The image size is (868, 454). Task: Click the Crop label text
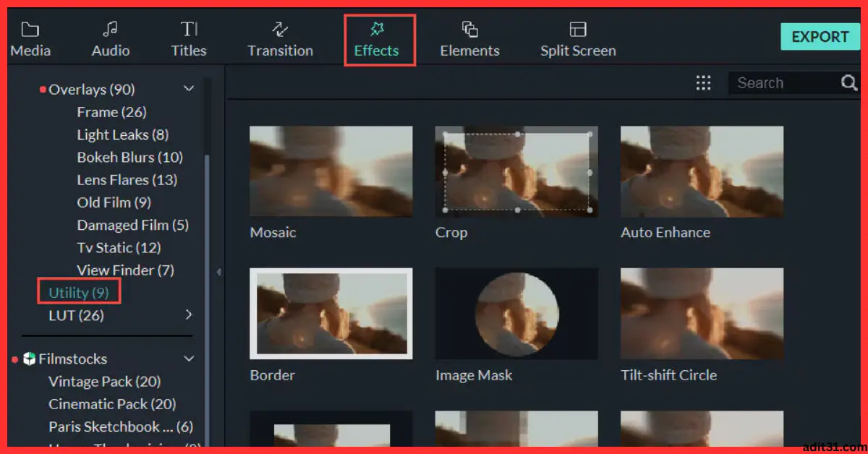(x=451, y=232)
